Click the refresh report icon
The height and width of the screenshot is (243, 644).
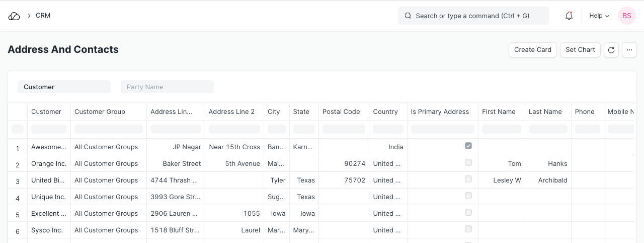coord(611,50)
